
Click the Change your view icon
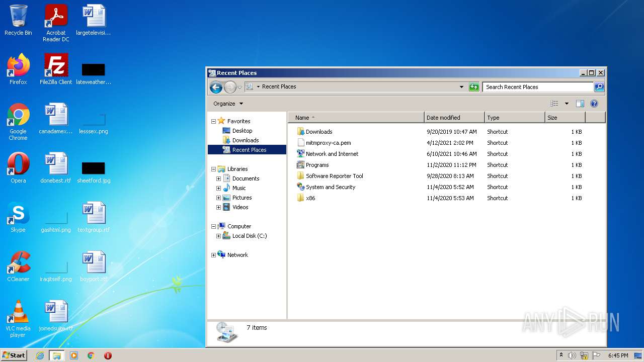point(554,104)
